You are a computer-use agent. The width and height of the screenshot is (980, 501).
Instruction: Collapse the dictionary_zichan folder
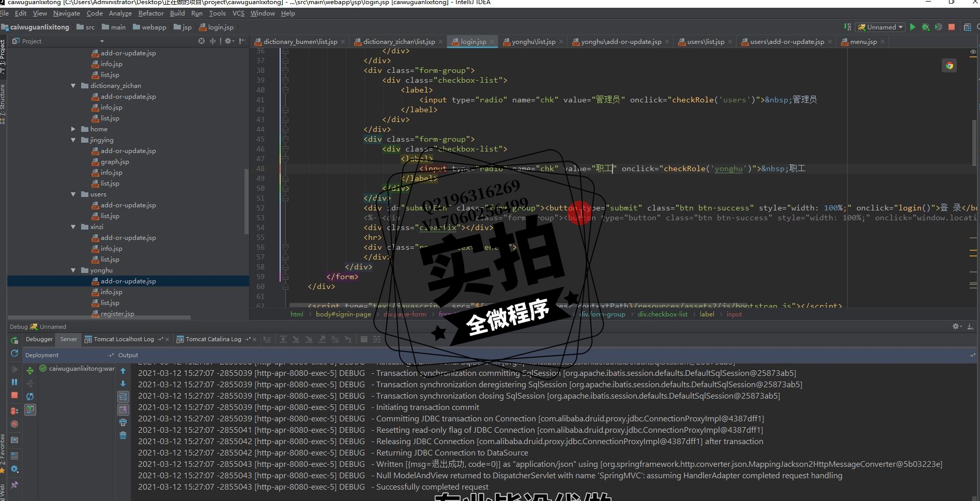pyautogui.click(x=73, y=86)
